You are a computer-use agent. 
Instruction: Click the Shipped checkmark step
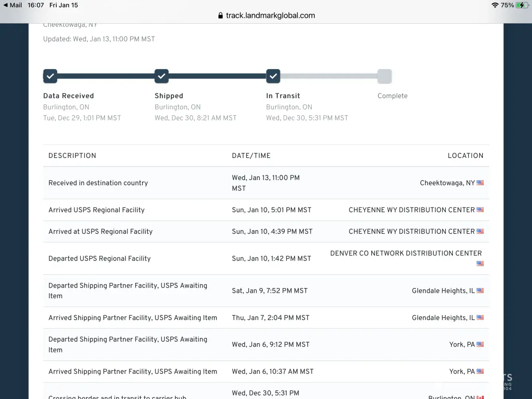point(162,76)
